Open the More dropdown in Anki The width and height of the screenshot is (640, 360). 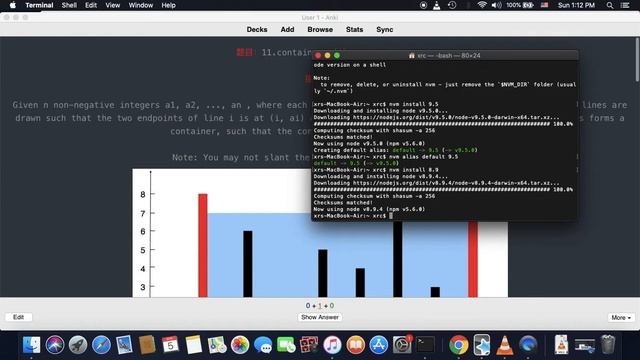[x=621, y=317]
